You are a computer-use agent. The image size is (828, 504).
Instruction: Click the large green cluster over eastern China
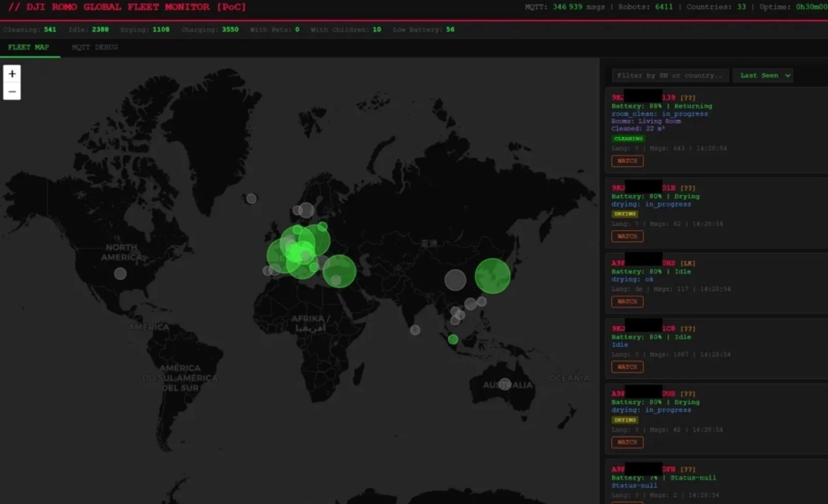pos(493,276)
